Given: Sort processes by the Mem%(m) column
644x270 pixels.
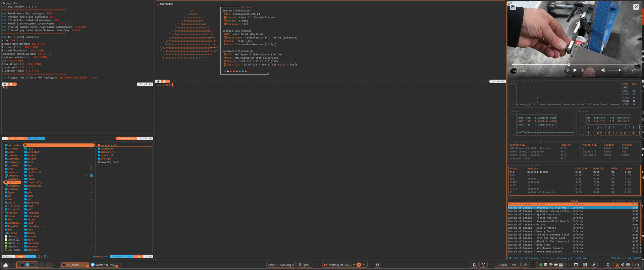Looking at the screenshot, I should tap(598, 169).
